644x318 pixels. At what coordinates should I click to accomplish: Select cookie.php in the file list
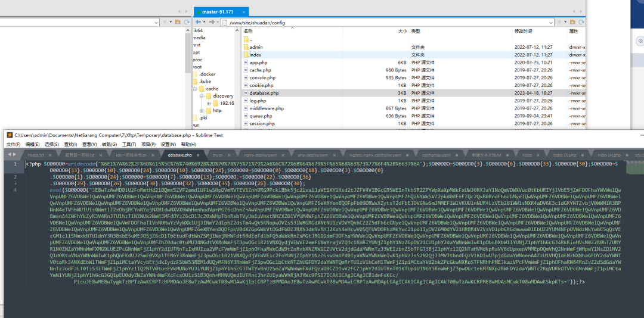(x=261, y=85)
